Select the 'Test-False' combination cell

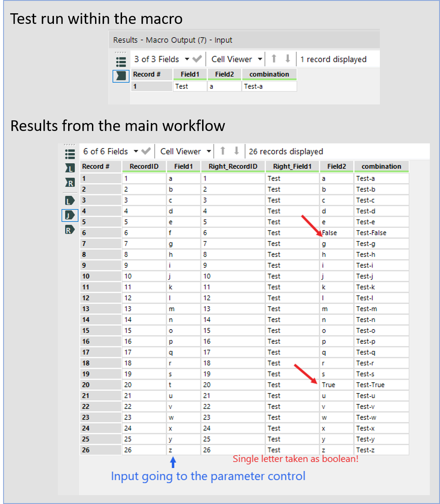click(381, 233)
